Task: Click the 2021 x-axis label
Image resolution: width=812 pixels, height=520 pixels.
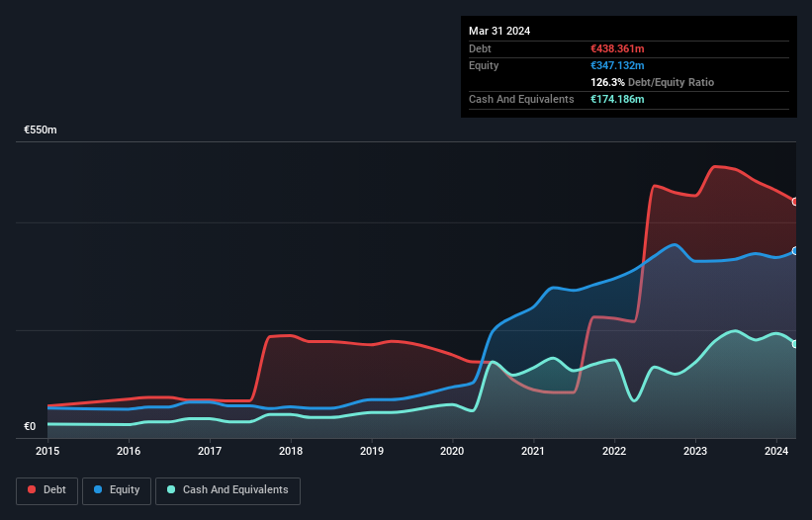Action: click(x=533, y=451)
